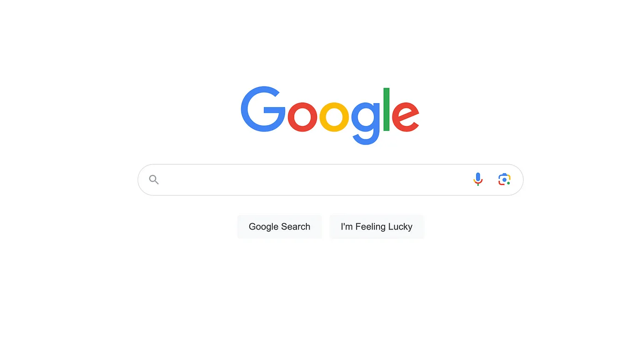Click the red letter o in the logo

pyautogui.click(x=302, y=116)
